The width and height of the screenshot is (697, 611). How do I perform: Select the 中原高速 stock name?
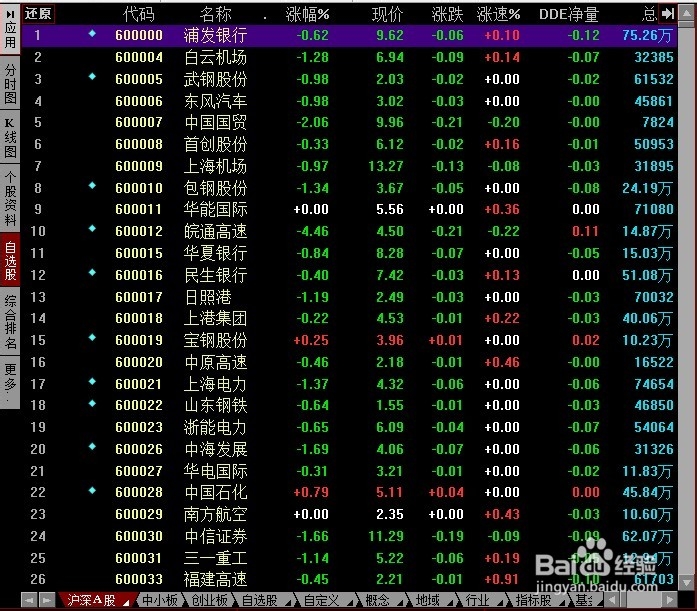coord(216,362)
